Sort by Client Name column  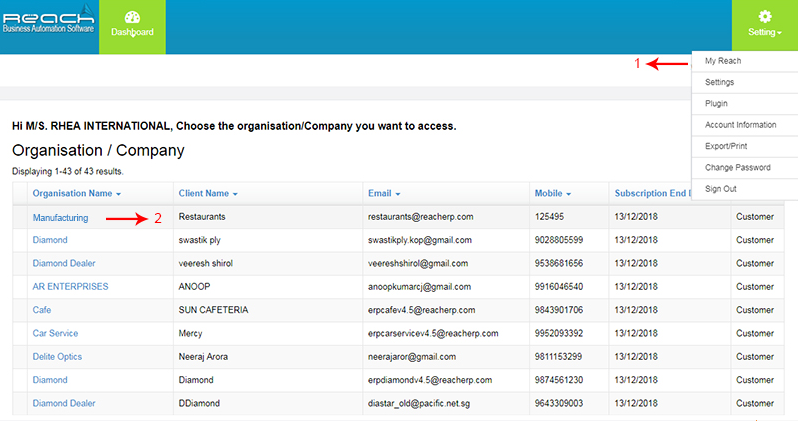click(208, 193)
